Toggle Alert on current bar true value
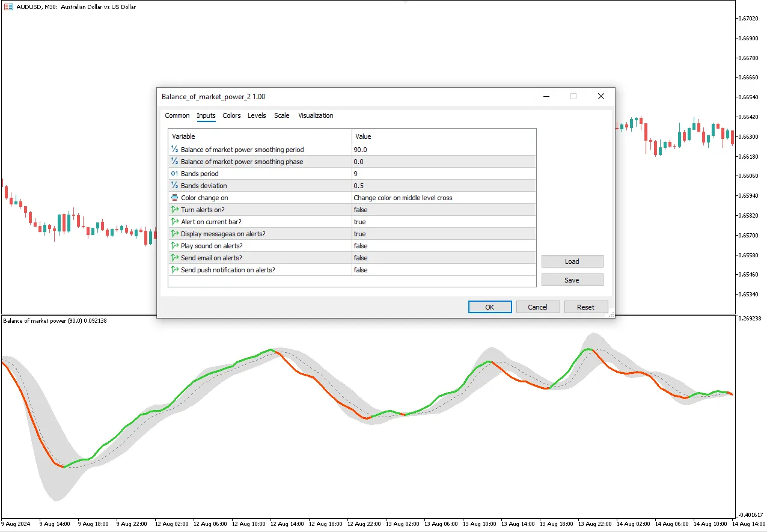Viewport: 767px width, 532px height. (x=444, y=222)
